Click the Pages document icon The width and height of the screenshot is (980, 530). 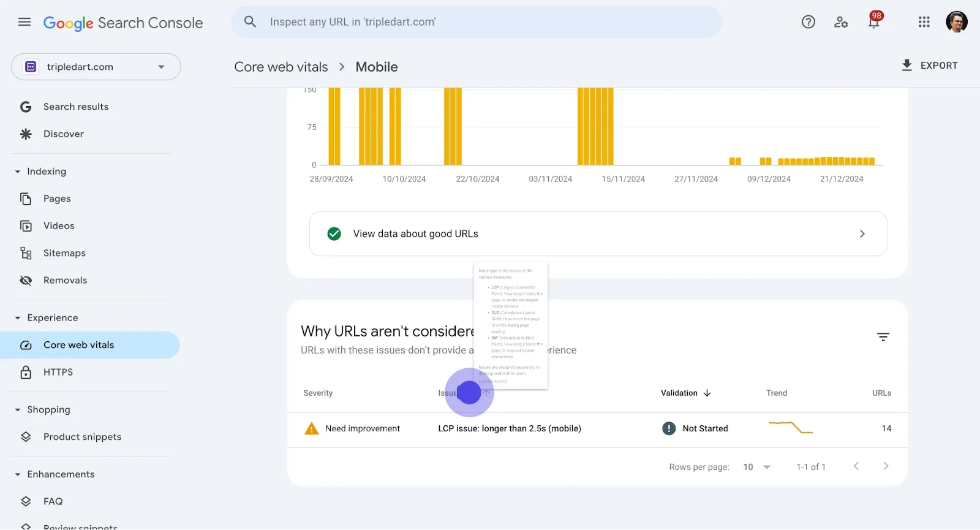coord(26,199)
